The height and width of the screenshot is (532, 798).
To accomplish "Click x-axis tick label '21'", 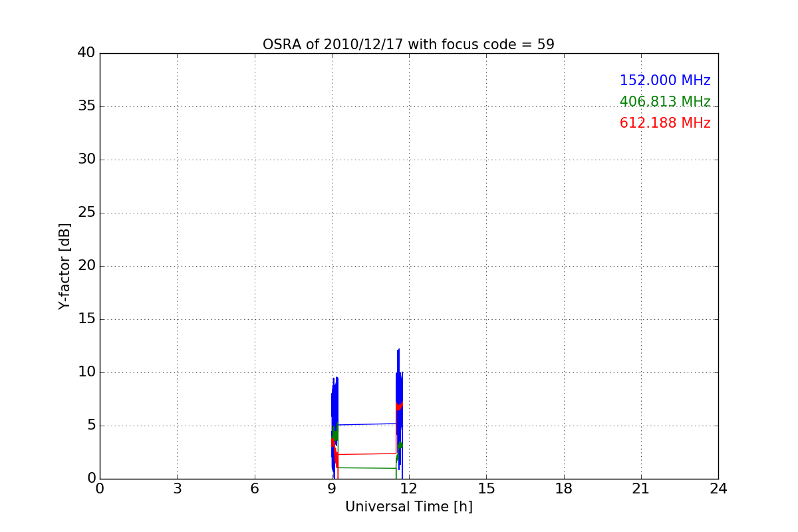I will click(x=641, y=489).
